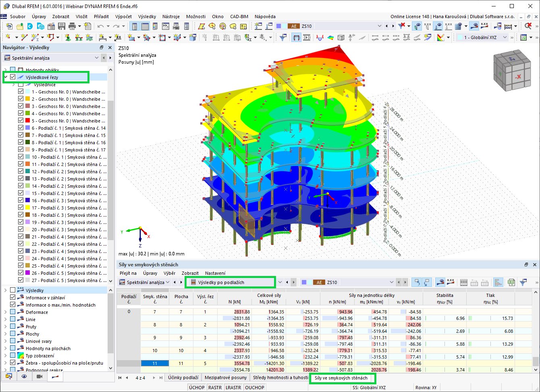
Task: Open the script manager SC icon
Action: click(176, 26)
